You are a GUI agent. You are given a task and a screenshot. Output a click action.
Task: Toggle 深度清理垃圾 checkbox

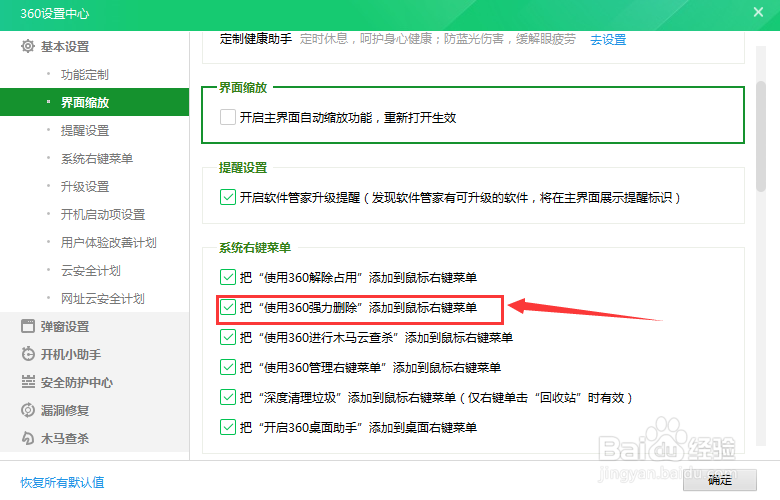click(228, 397)
